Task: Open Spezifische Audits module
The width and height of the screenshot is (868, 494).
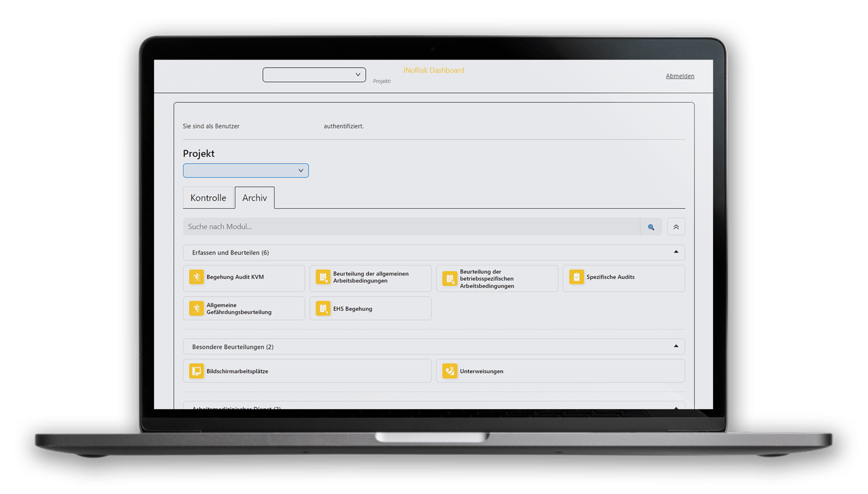Action: 624,278
